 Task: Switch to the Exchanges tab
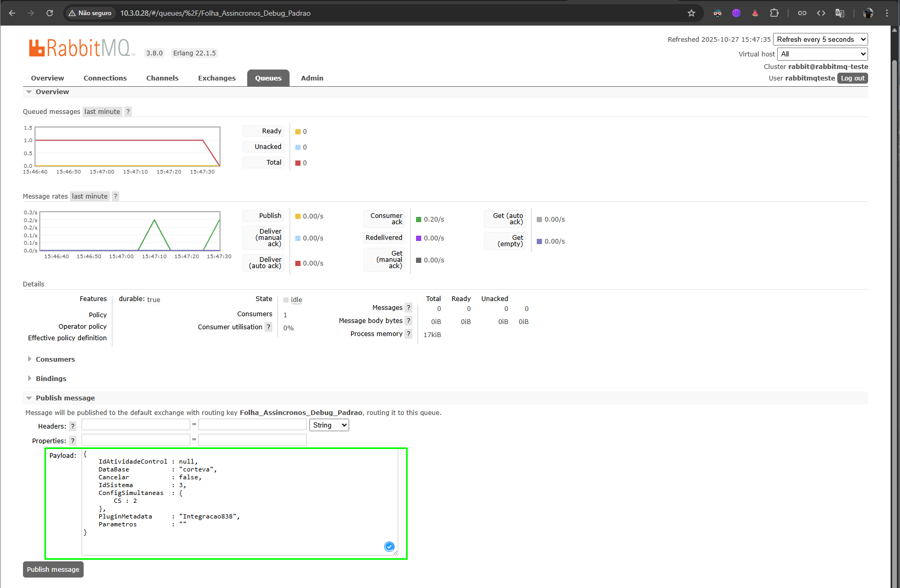point(217,78)
